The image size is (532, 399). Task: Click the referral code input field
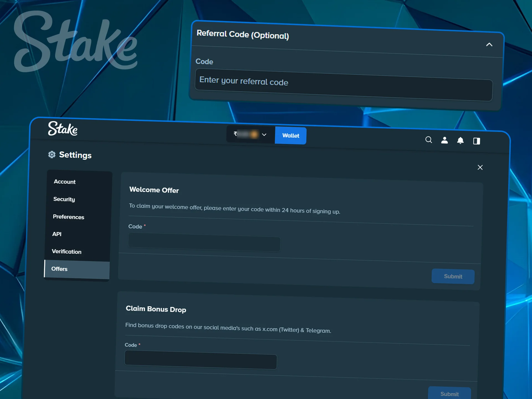(344, 85)
